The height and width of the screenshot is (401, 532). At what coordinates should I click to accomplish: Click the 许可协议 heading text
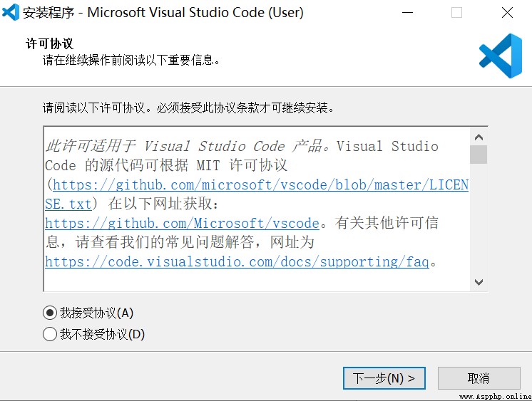click(x=49, y=43)
